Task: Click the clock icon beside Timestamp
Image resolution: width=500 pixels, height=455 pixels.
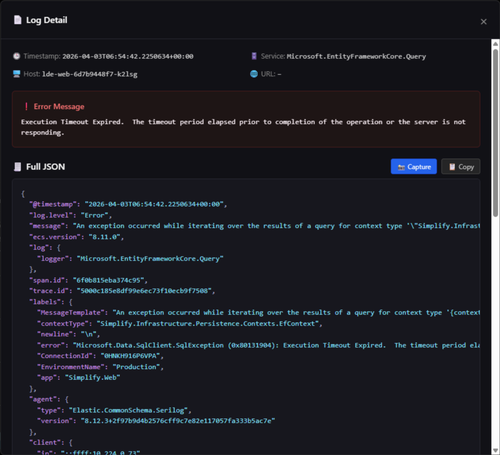Action: pyautogui.click(x=17, y=56)
